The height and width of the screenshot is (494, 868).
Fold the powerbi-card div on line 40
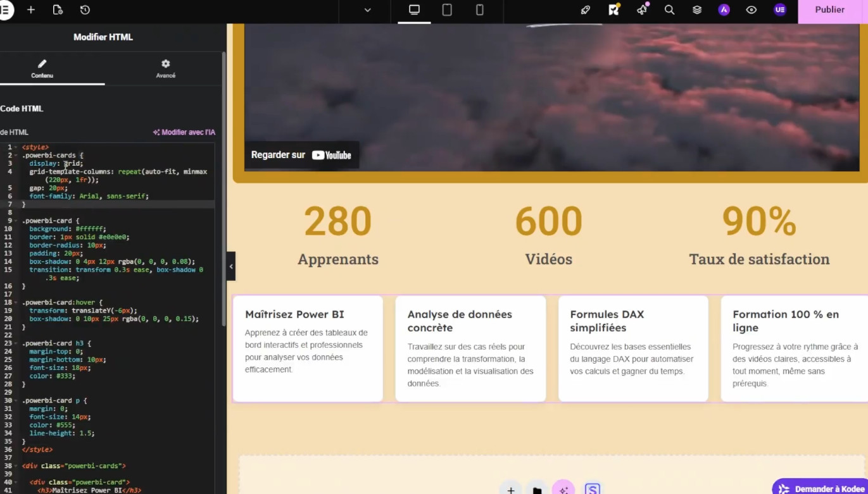(16, 483)
